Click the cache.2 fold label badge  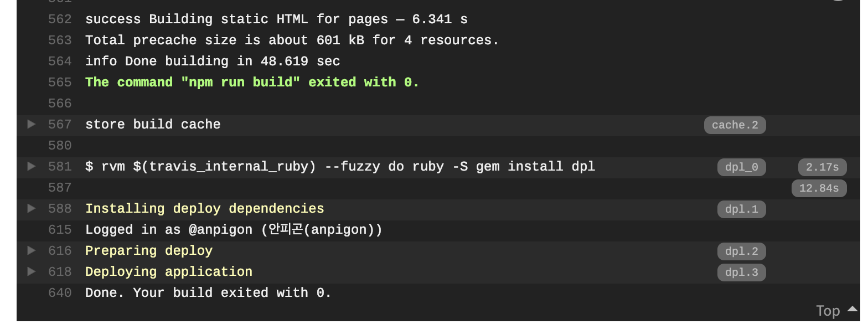tap(735, 125)
